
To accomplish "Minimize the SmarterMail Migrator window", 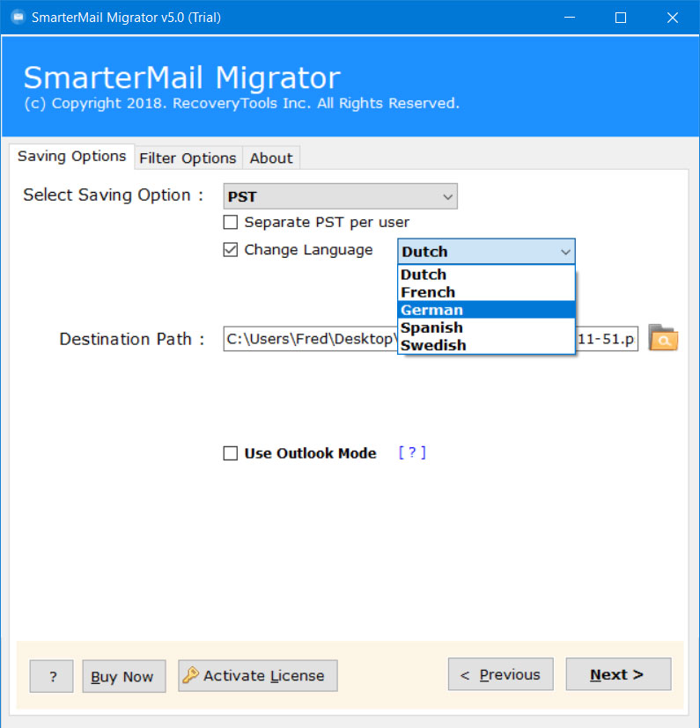I will [x=570, y=18].
